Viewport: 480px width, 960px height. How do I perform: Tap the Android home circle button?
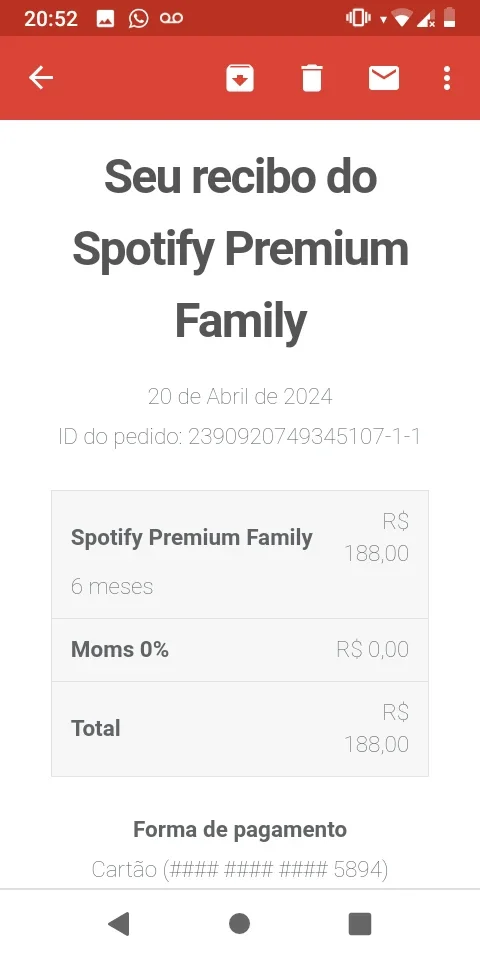(x=239, y=923)
